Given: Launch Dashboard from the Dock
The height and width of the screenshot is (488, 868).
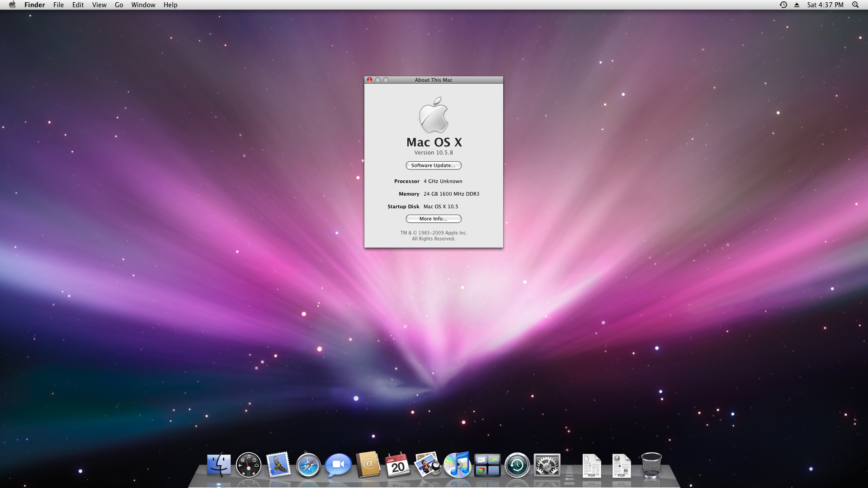Looking at the screenshot, I should tap(249, 465).
